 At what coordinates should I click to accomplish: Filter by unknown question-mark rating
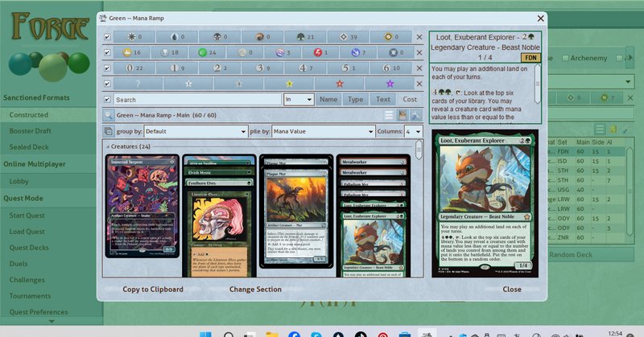pyautogui.click(x=138, y=84)
